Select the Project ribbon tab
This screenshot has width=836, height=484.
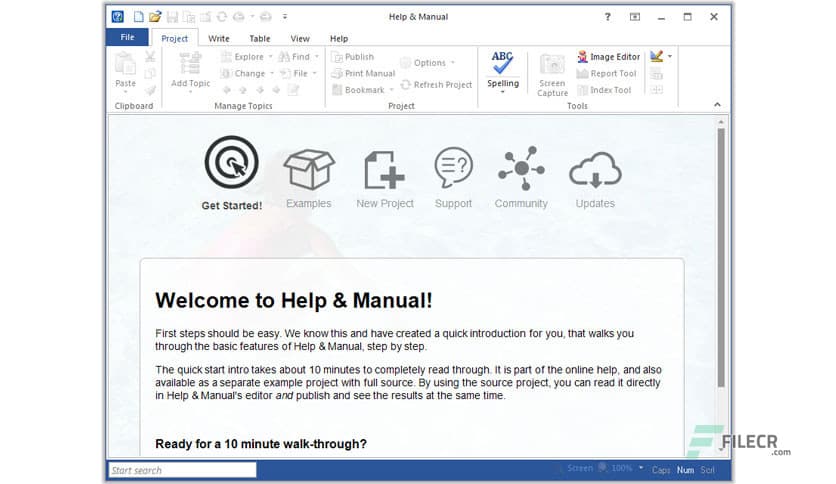174,38
